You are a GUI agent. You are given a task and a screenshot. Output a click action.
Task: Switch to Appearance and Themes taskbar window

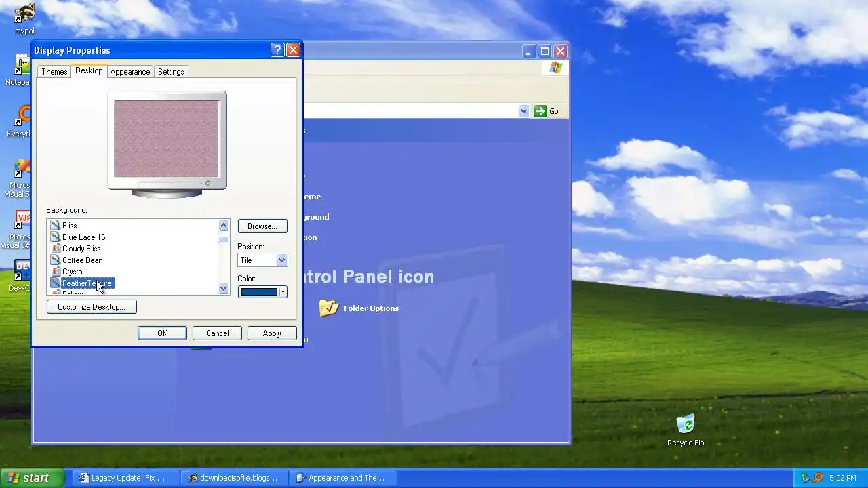point(343,478)
